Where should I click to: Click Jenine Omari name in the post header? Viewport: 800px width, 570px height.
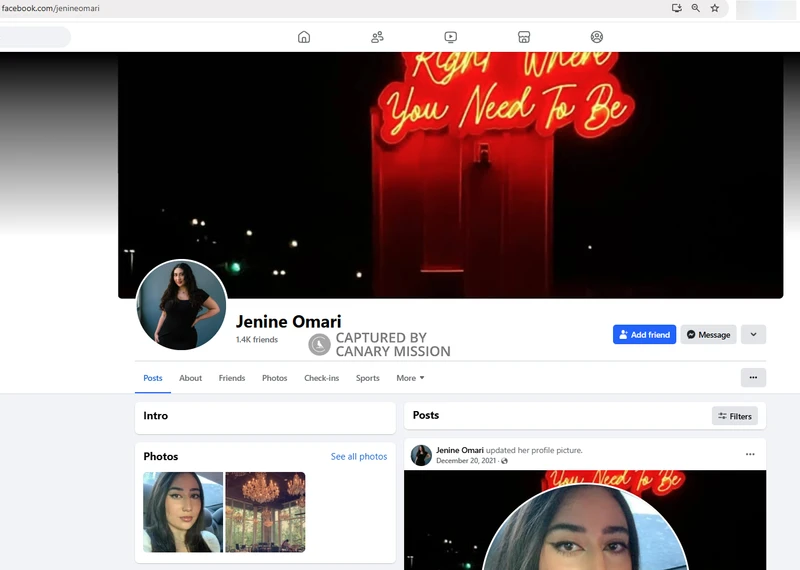pos(460,450)
